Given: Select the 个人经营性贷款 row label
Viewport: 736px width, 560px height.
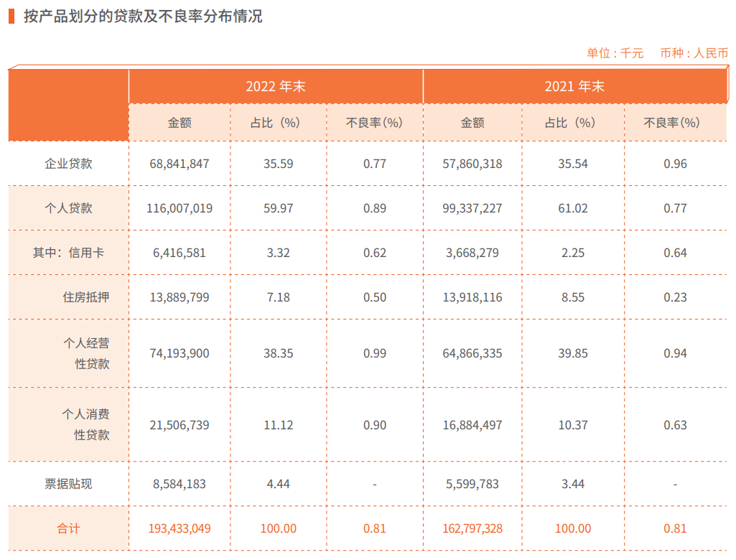Looking at the screenshot, I should pos(86,353).
